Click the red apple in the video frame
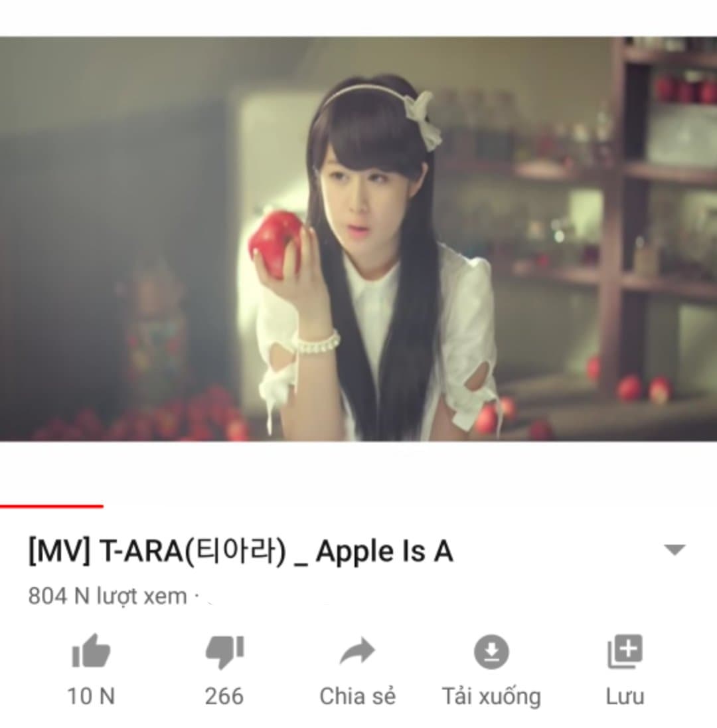Viewport: 717px width, 728px height. point(276,243)
